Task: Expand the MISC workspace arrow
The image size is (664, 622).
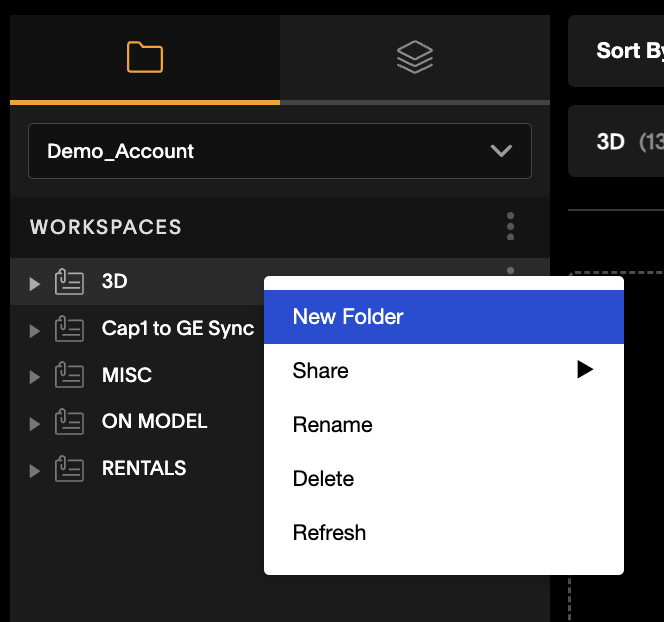Action: (x=34, y=376)
